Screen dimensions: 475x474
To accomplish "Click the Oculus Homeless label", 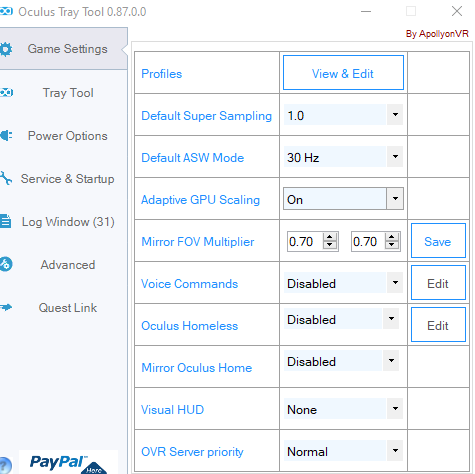I will tap(190, 326).
